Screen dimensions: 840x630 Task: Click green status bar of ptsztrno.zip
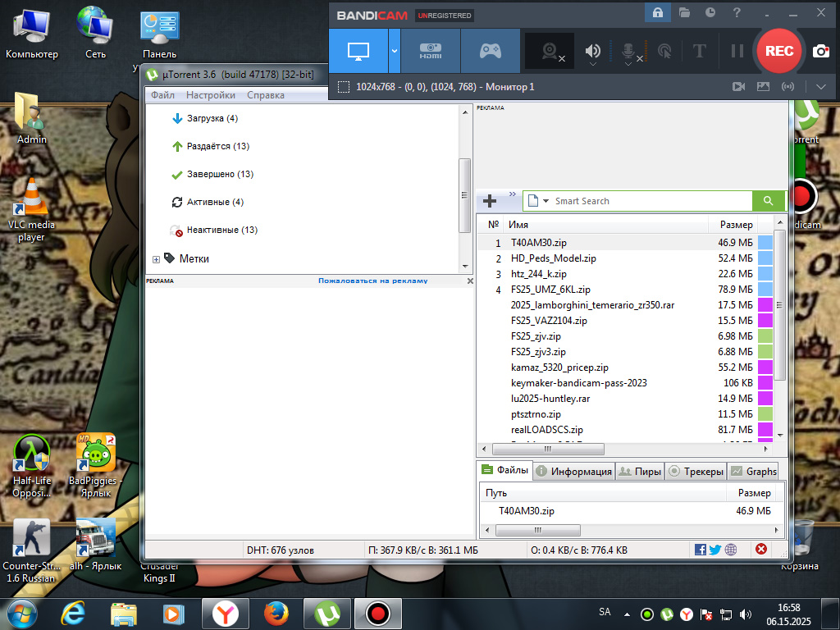click(x=765, y=413)
